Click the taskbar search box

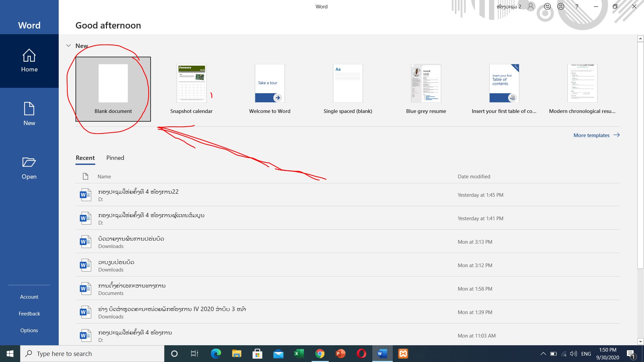tap(92, 354)
